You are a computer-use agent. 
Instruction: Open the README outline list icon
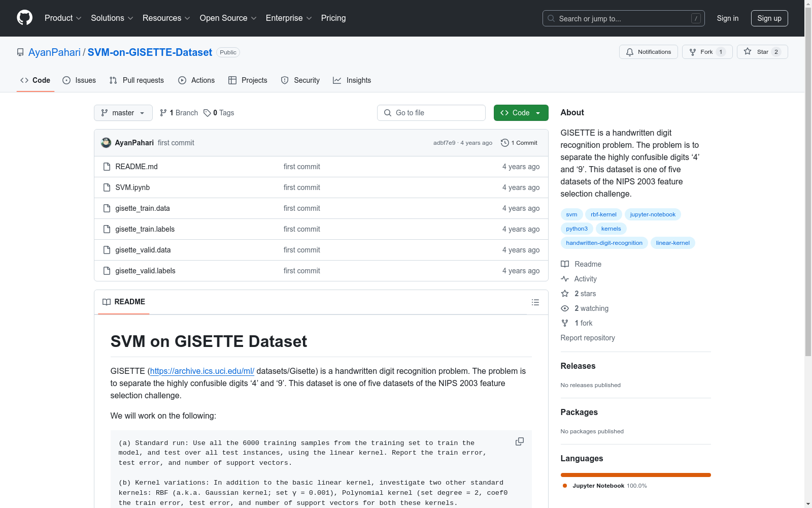[535, 302]
